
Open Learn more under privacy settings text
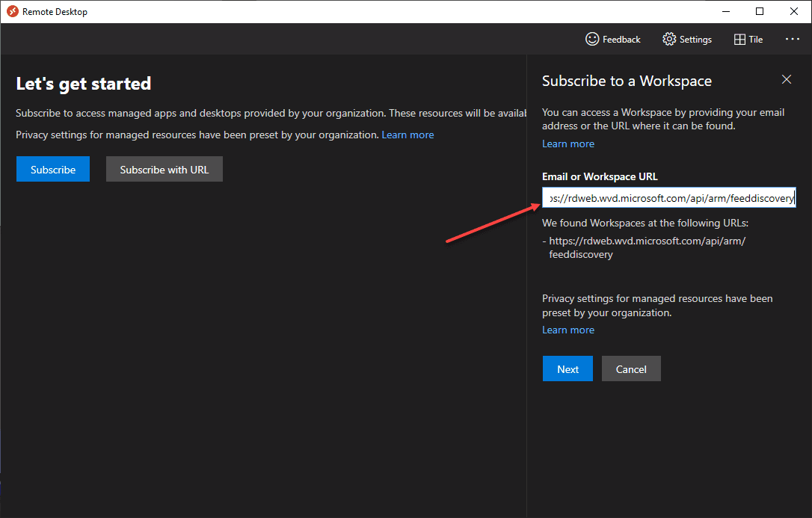[407, 135]
